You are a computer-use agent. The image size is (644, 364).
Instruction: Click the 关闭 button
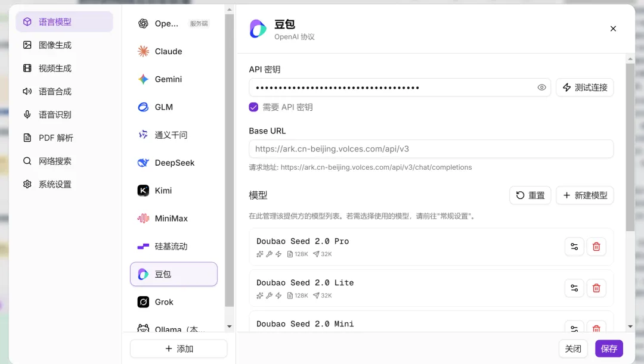pyautogui.click(x=572, y=349)
